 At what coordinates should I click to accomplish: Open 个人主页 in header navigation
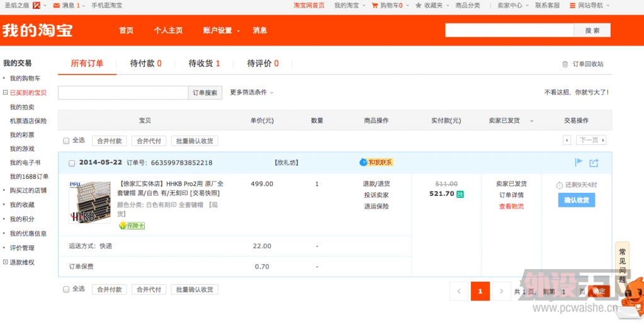tap(168, 30)
